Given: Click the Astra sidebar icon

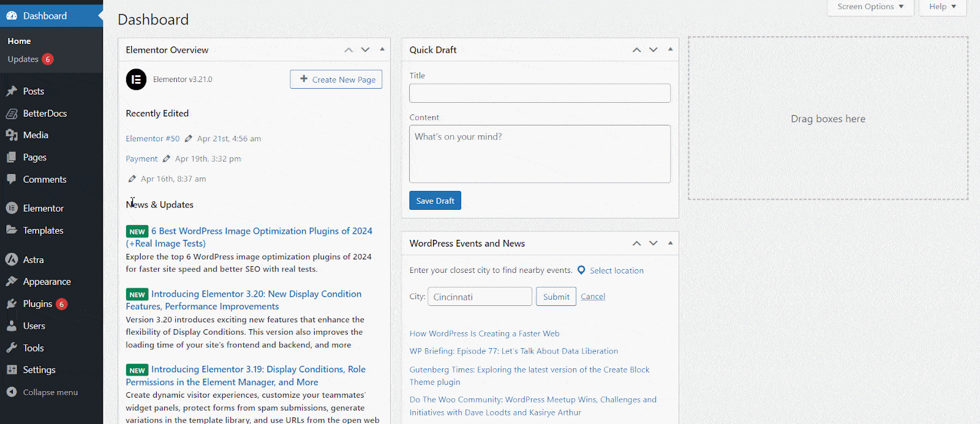Looking at the screenshot, I should (x=12, y=259).
